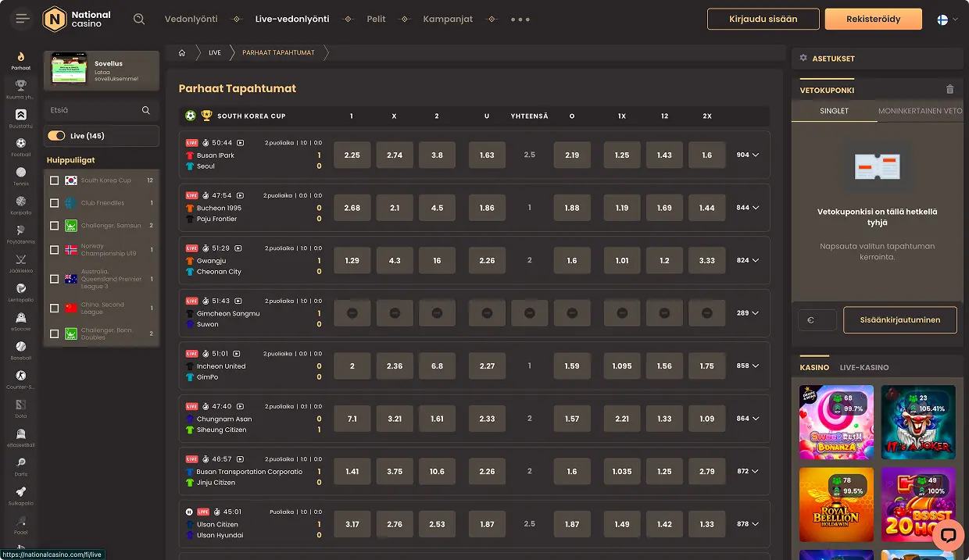
Task: Check the Club Friendlies checkbox
Action: 54,203
